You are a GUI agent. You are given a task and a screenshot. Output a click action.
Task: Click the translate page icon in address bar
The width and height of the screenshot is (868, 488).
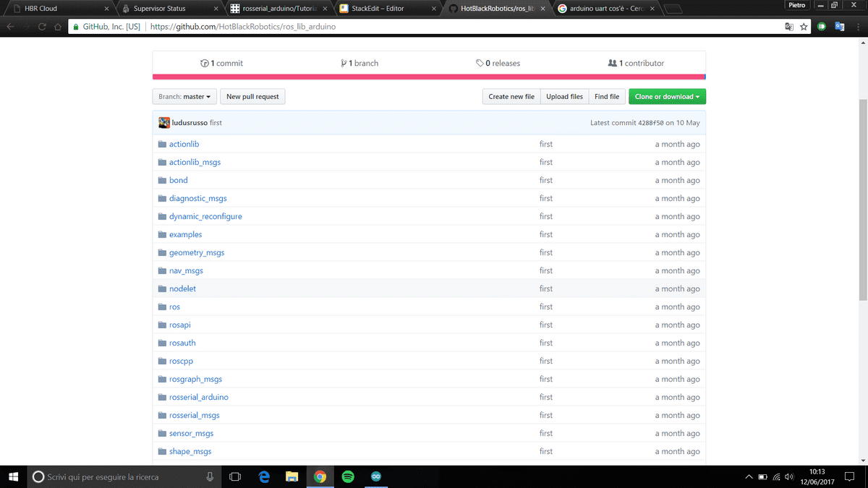pos(789,27)
